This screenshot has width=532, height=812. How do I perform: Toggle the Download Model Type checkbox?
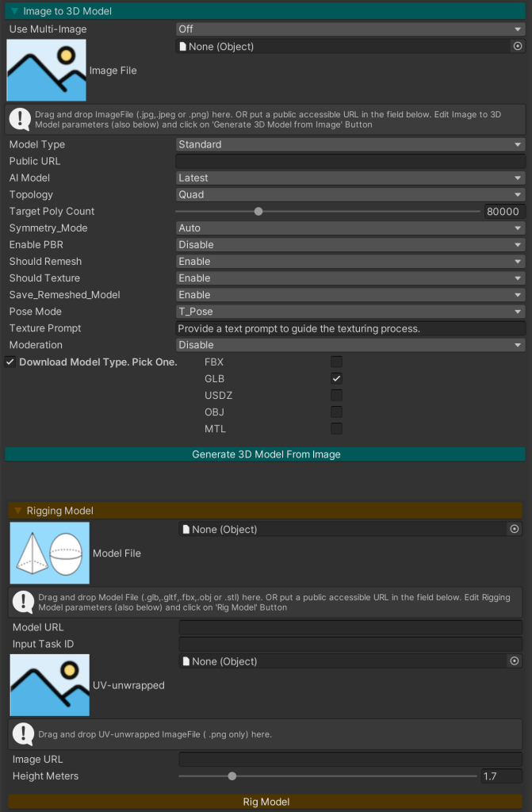[10, 362]
